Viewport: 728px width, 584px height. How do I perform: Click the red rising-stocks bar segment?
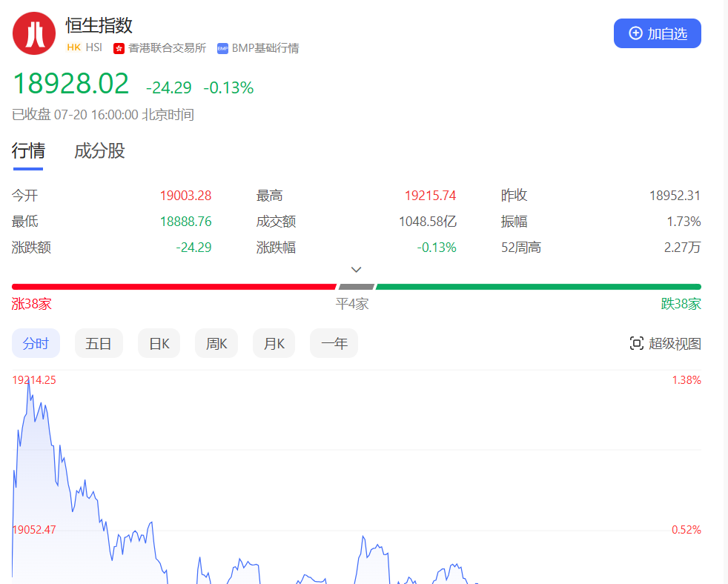(174, 287)
